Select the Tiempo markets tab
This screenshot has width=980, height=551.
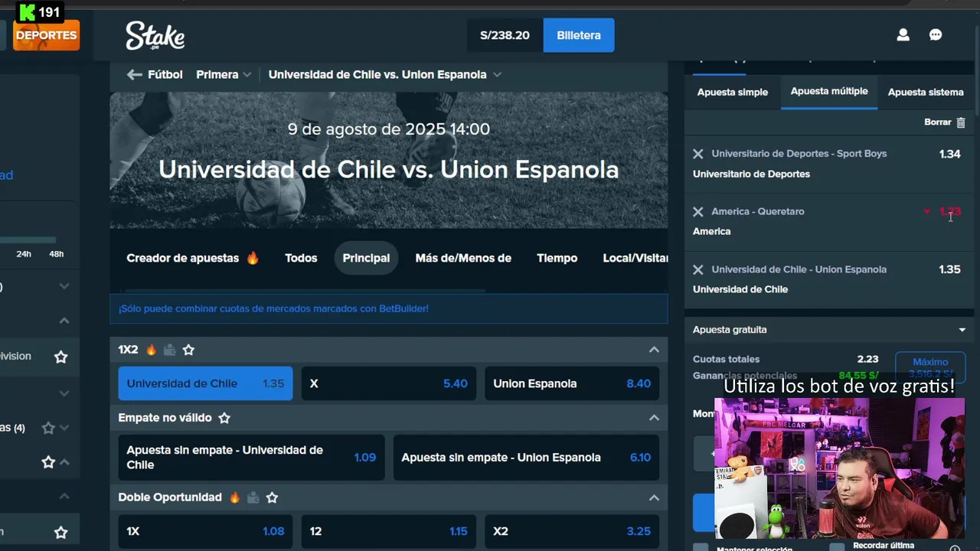coord(557,258)
